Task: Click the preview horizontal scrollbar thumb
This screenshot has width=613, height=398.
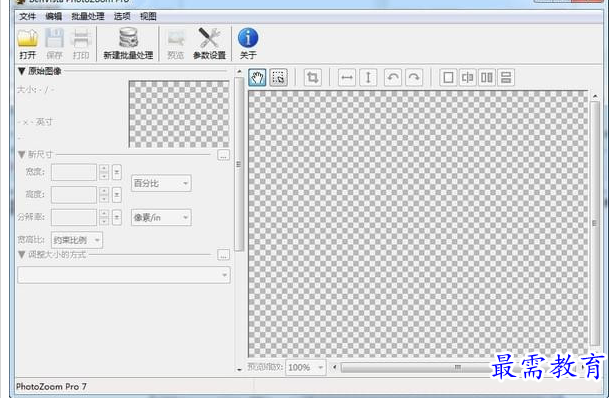Action: [x=457, y=368]
